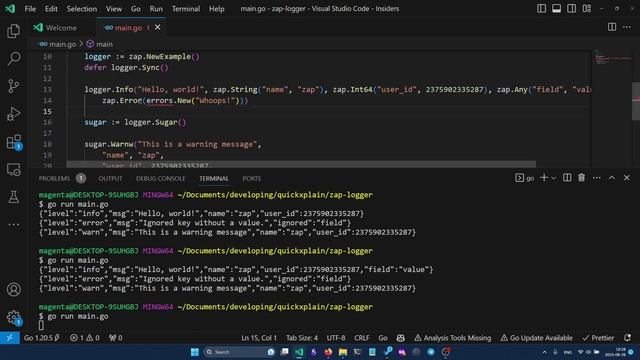640x360 pixels.
Task: Switch to the Ports panel tab
Action: coord(251,178)
